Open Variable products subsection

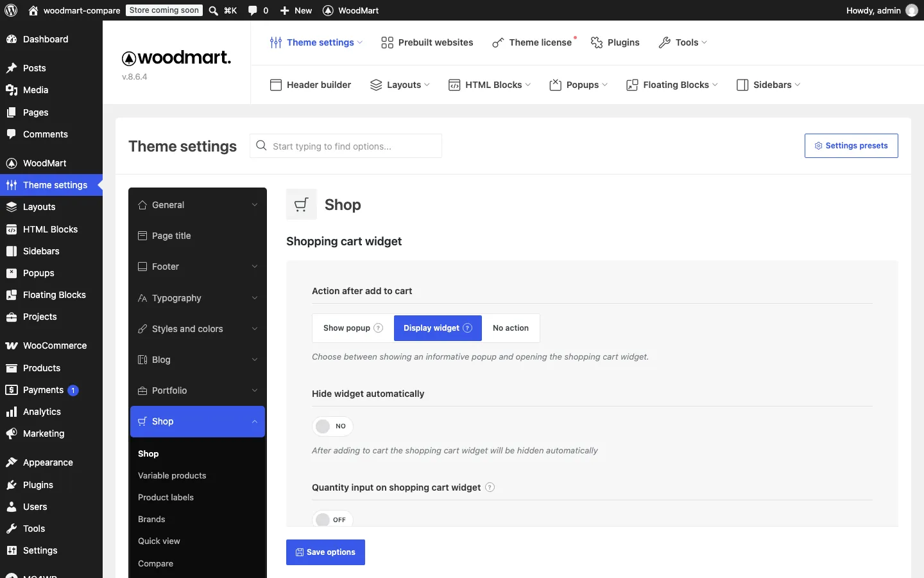[172, 476]
